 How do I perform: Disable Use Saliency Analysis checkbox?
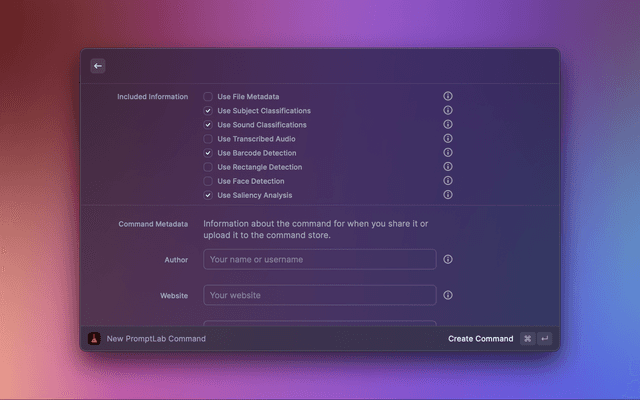(208, 195)
